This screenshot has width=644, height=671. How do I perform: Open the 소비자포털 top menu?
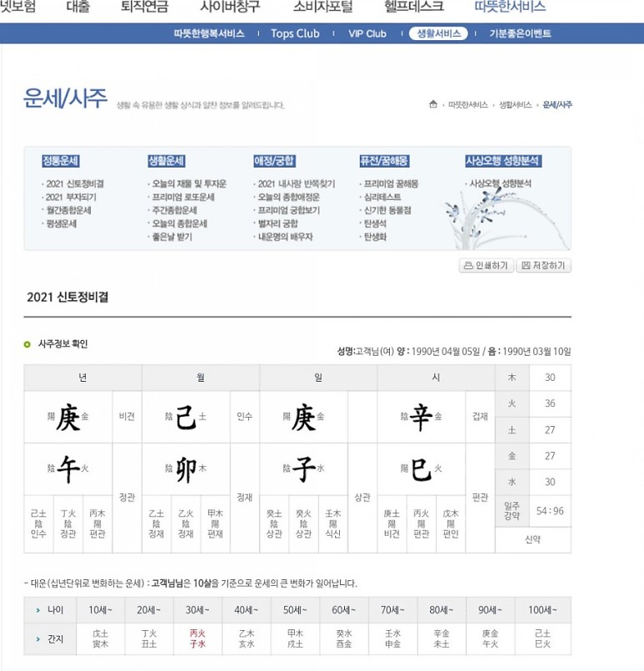[323, 7]
